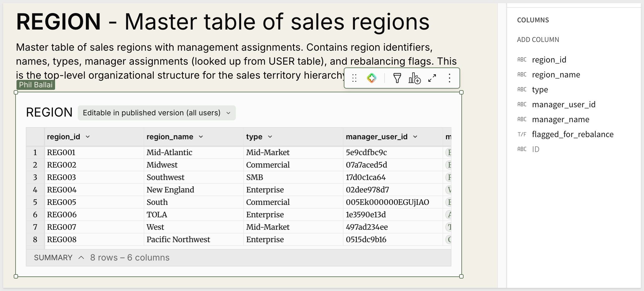644x291 pixels.
Task: Open the region_name column header dropdown
Action: [201, 137]
